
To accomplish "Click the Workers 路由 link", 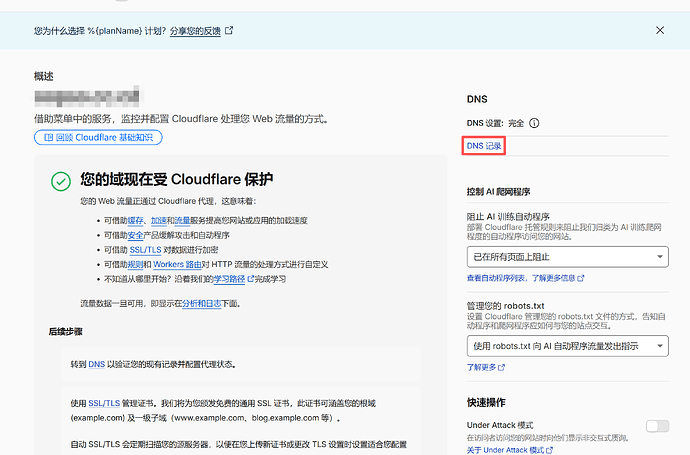I will tap(177, 264).
